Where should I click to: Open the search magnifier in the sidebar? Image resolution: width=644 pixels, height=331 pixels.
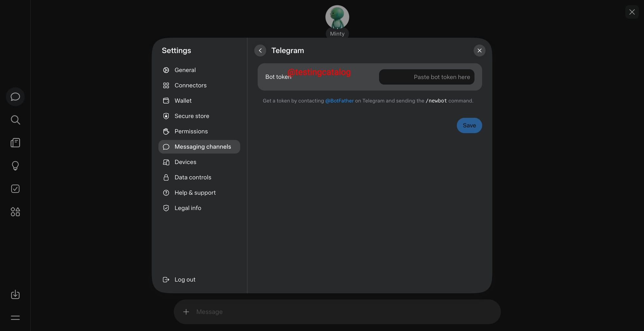pos(15,120)
